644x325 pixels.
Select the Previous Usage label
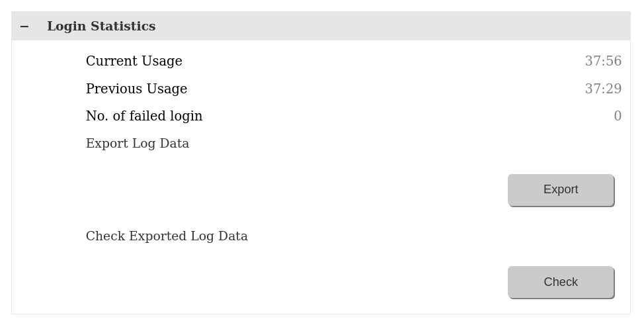tap(136, 89)
